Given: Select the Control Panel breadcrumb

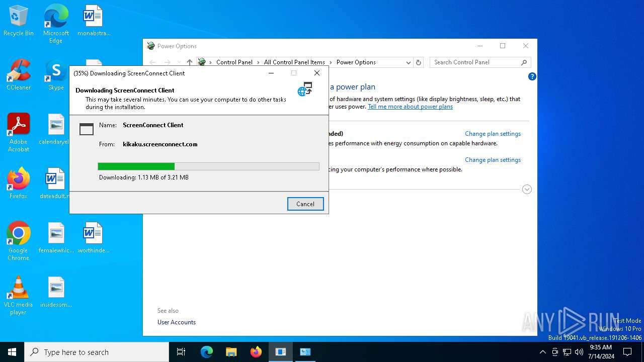Looking at the screenshot, I should tap(234, 62).
